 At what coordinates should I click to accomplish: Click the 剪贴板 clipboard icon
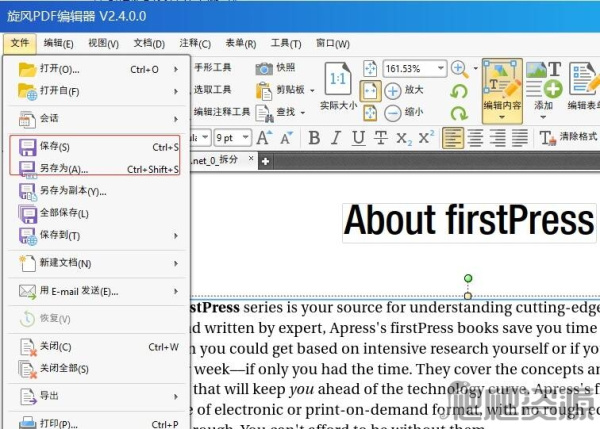(x=264, y=91)
